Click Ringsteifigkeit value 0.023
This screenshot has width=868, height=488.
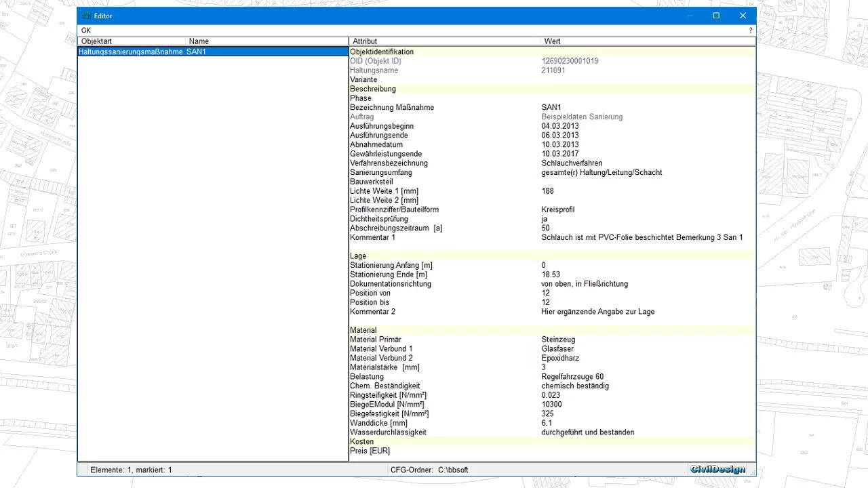(x=551, y=395)
